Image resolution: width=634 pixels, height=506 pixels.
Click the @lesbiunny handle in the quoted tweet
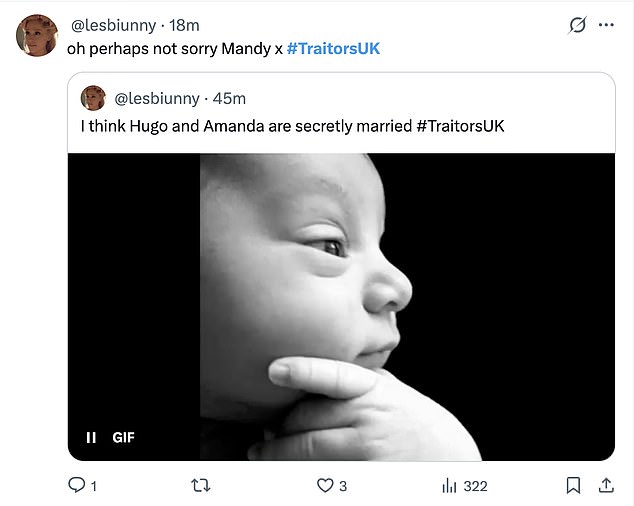click(x=157, y=98)
